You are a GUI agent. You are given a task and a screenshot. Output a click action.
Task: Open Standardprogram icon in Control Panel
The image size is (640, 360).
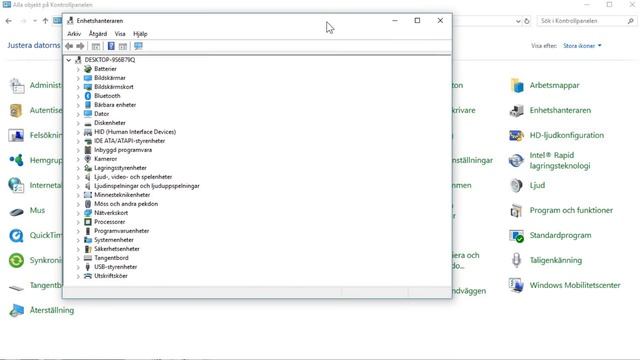pyautogui.click(x=517, y=236)
